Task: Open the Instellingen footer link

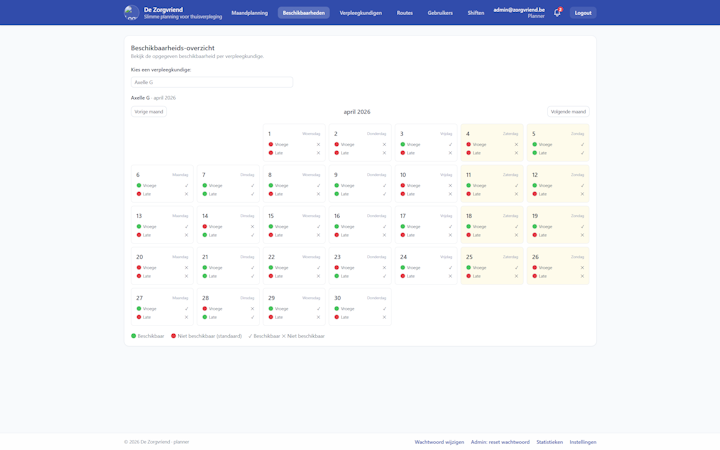Action: coord(583,442)
